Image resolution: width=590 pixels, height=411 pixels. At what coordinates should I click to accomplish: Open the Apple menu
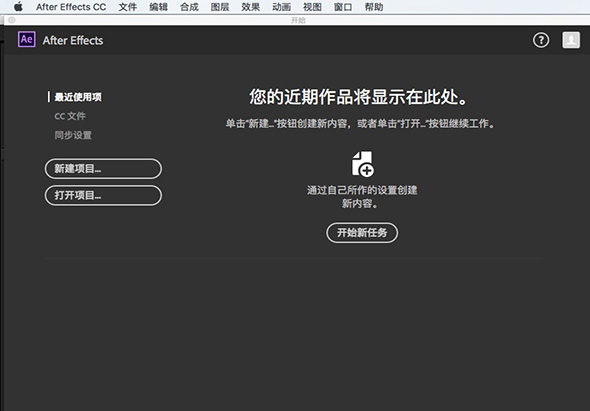point(18,7)
